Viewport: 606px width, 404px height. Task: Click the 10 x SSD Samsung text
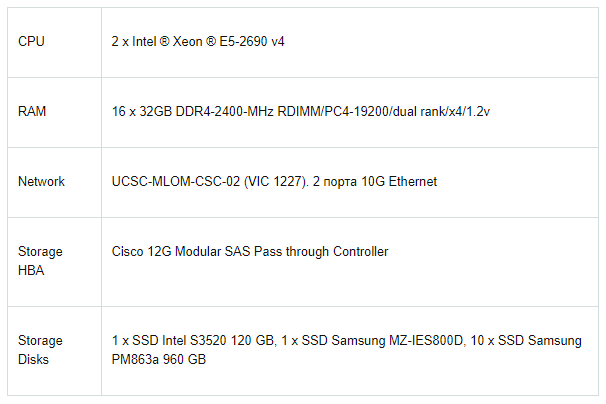point(526,341)
